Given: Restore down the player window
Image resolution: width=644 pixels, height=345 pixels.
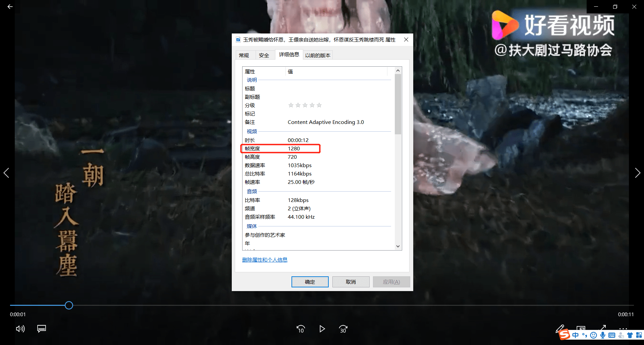Looking at the screenshot, I should [x=615, y=7].
